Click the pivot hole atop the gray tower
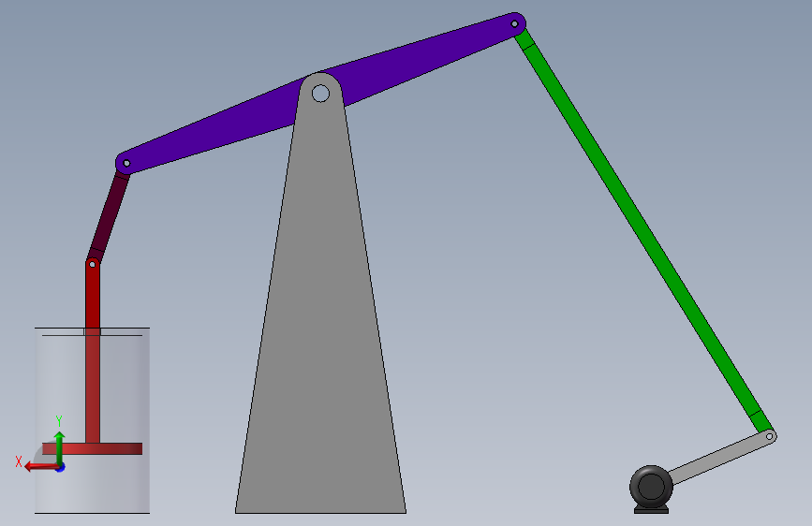 [x=320, y=94]
